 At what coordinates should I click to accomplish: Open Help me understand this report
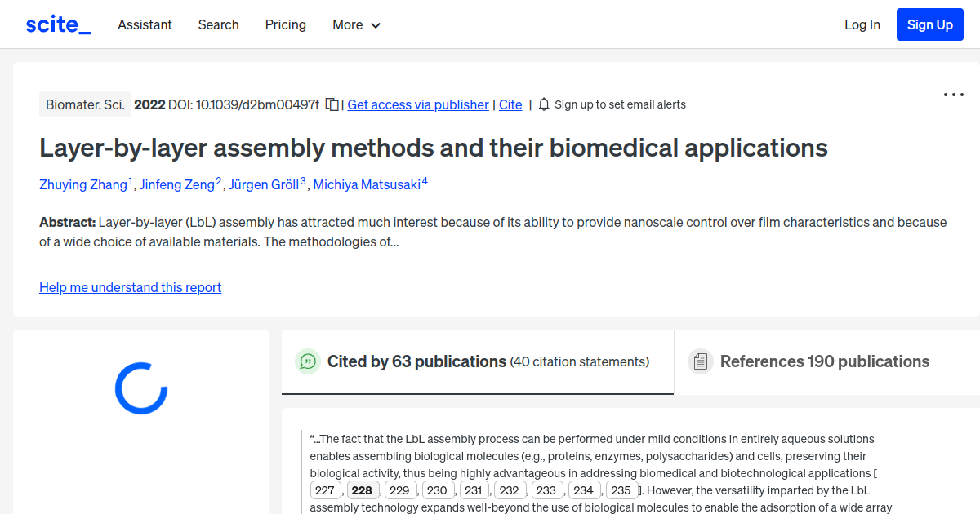[130, 287]
